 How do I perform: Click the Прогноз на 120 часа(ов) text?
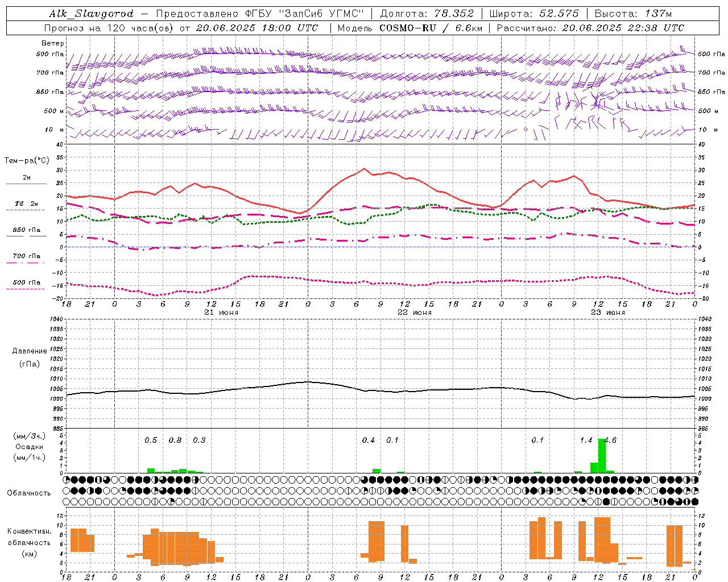coord(109,28)
